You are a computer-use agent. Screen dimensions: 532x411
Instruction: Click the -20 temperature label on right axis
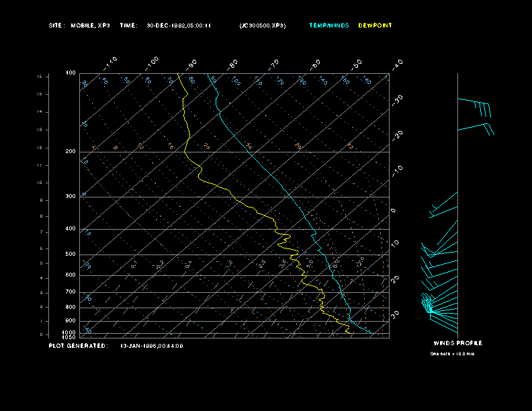pos(398,136)
